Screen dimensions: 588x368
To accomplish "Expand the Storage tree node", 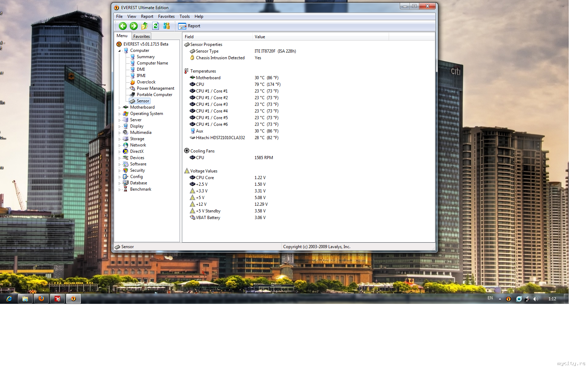I will click(x=119, y=139).
